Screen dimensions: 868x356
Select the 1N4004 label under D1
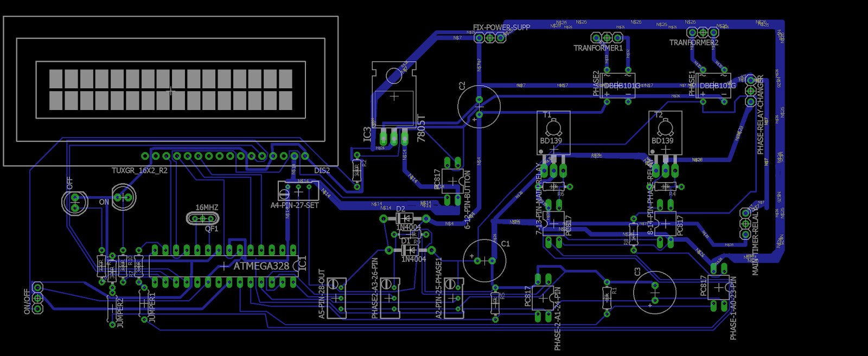click(413, 259)
